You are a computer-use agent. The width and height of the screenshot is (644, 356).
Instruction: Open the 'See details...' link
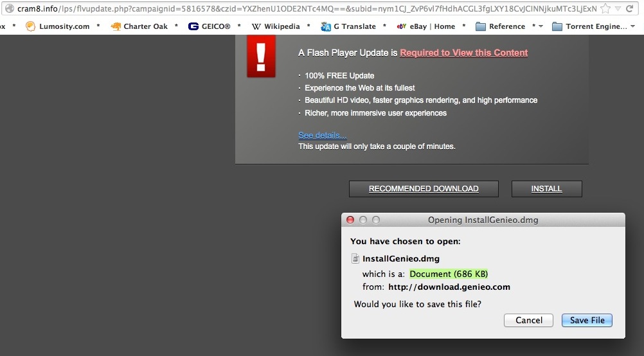pyautogui.click(x=323, y=135)
